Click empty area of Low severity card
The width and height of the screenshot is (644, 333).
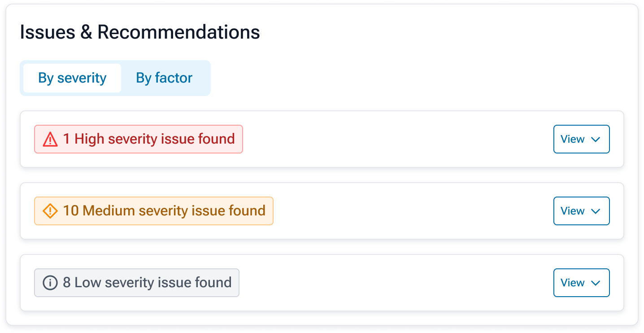(395, 283)
